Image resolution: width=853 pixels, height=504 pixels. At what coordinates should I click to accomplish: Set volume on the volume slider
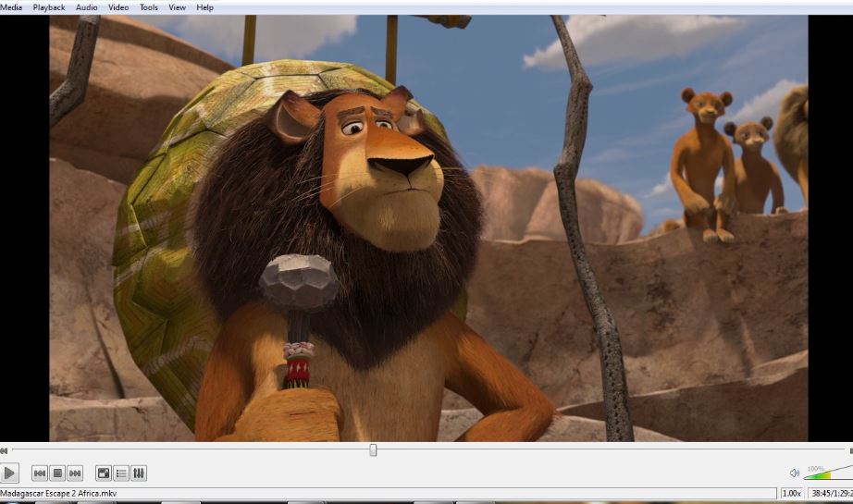point(828,473)
